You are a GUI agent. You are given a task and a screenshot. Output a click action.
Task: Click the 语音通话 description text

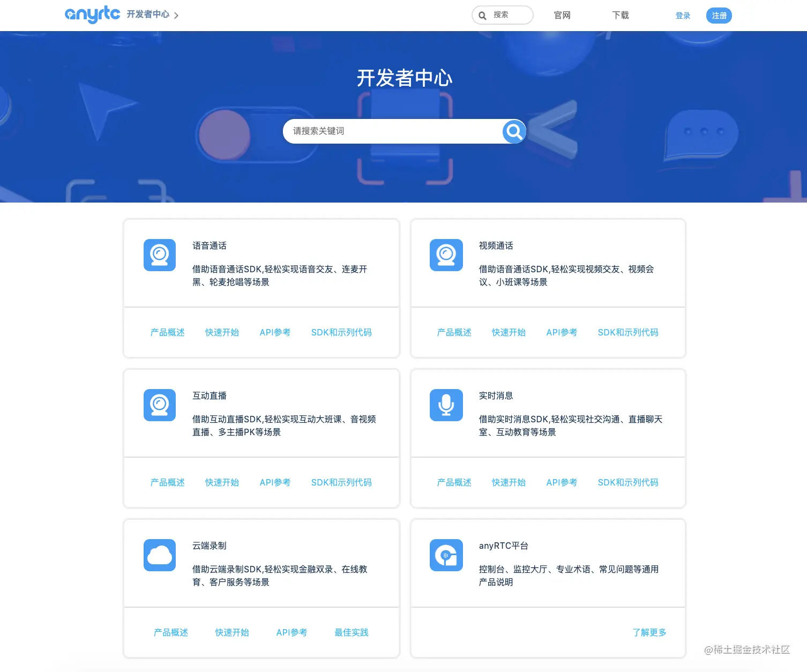coord(280,275)
